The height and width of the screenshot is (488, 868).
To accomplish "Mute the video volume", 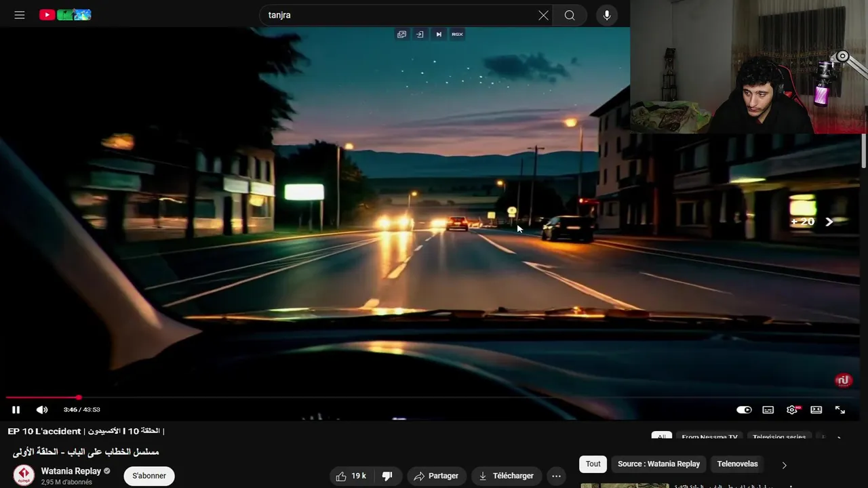I will click(41, 409).
